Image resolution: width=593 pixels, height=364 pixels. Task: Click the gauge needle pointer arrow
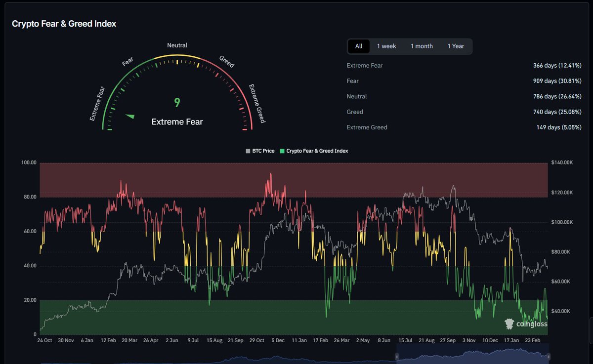tap(130, 116)
